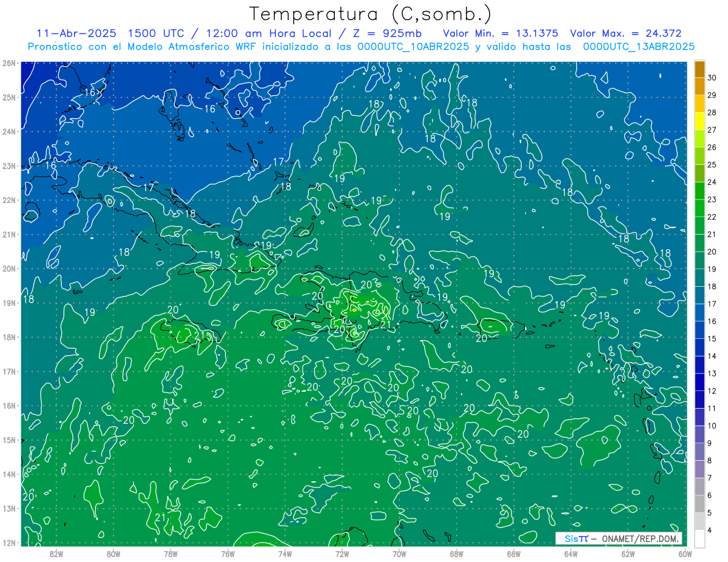
Task: Click the 68W longitude label
Action: (457, 554)
